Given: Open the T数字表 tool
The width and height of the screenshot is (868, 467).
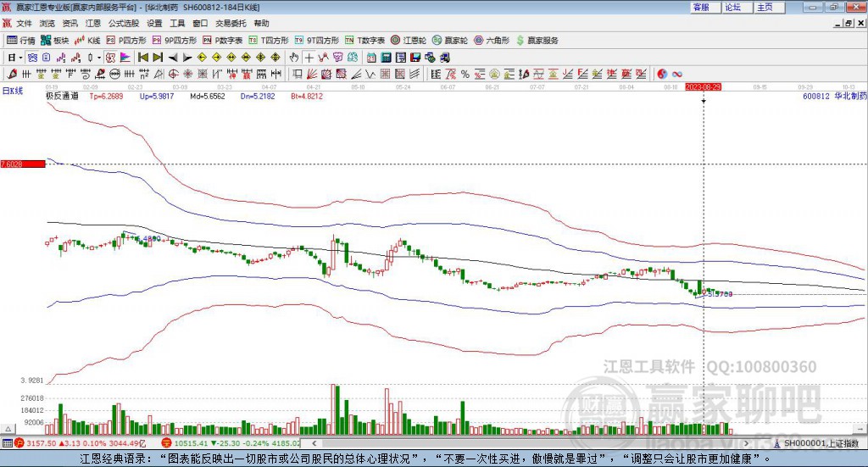Looking at the screenshot, I should (x=364, y=41).
